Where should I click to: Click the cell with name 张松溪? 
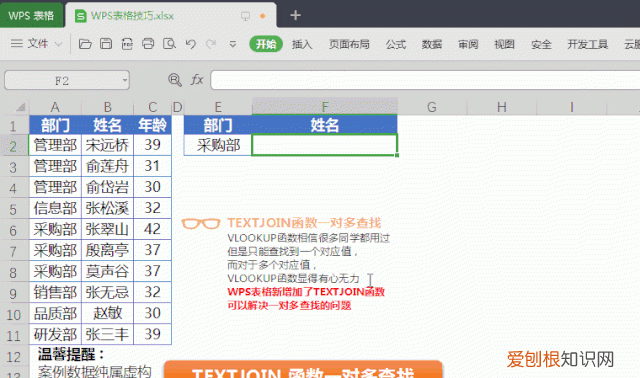[107, 208]
